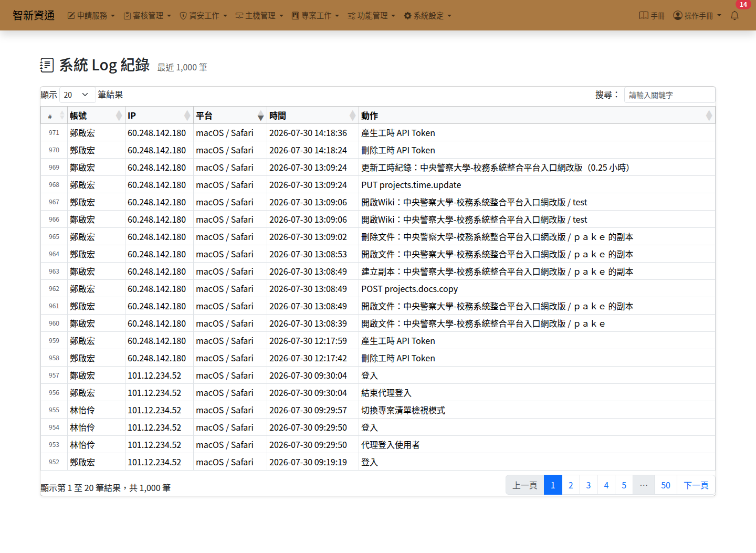
Task: Expand the 功能管理 dropdown menu
Action: click(372, 16)
